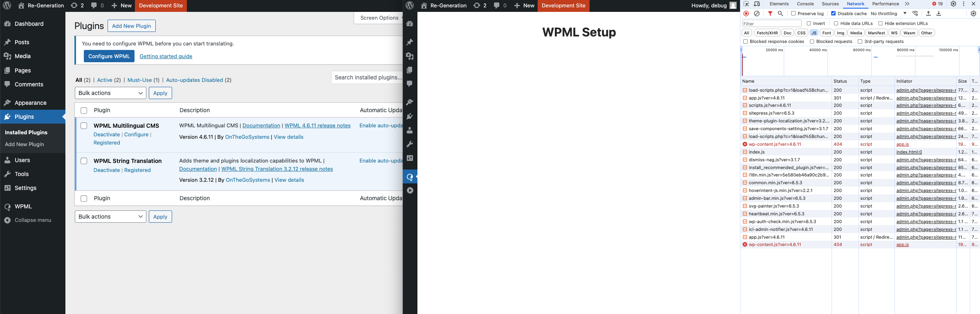Open DevTools main settings gear
This screenshot has height=314, width=980.
pos(953,4)
